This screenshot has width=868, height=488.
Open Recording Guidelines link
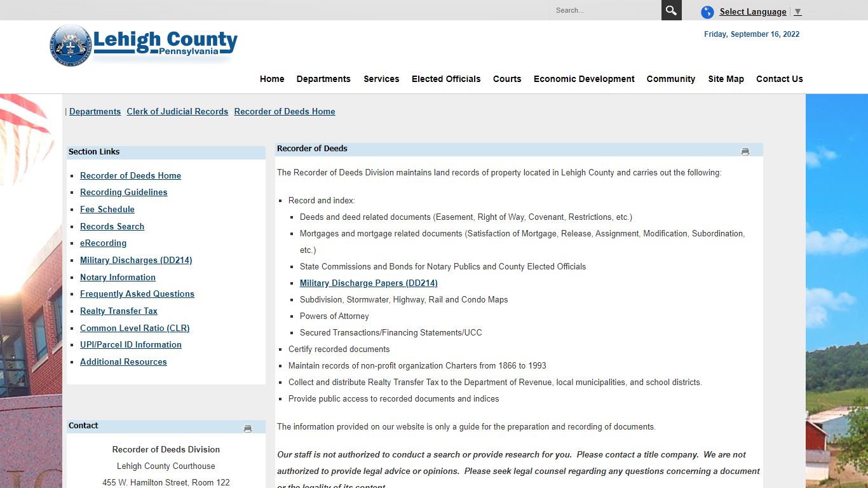pyautogui.click(x=124, y=192)
